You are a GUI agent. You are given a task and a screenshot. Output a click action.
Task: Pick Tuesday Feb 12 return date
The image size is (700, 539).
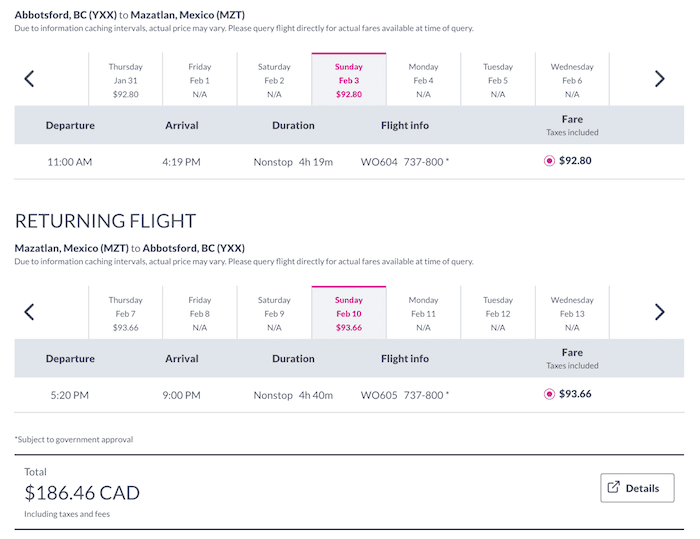pos(498,313)
